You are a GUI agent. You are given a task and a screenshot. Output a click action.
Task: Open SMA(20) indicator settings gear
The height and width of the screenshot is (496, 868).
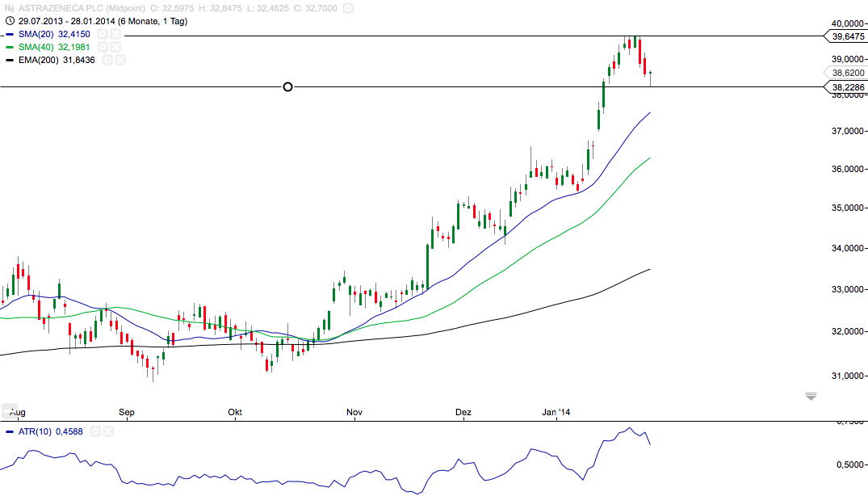[x=103, y=34]
